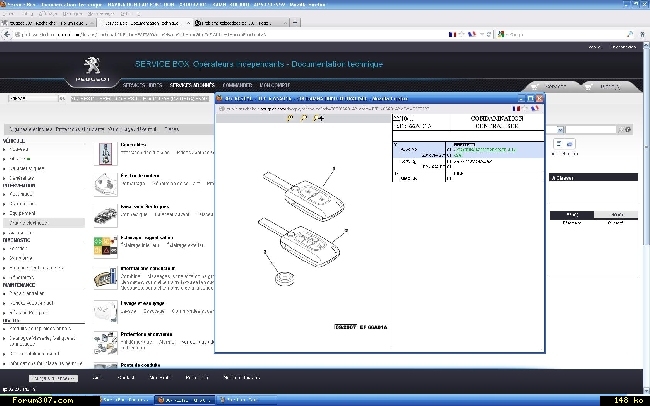The image size is (650, 406).
Task: Click the browser search magnifier icon
Action: tap(630, 34)
